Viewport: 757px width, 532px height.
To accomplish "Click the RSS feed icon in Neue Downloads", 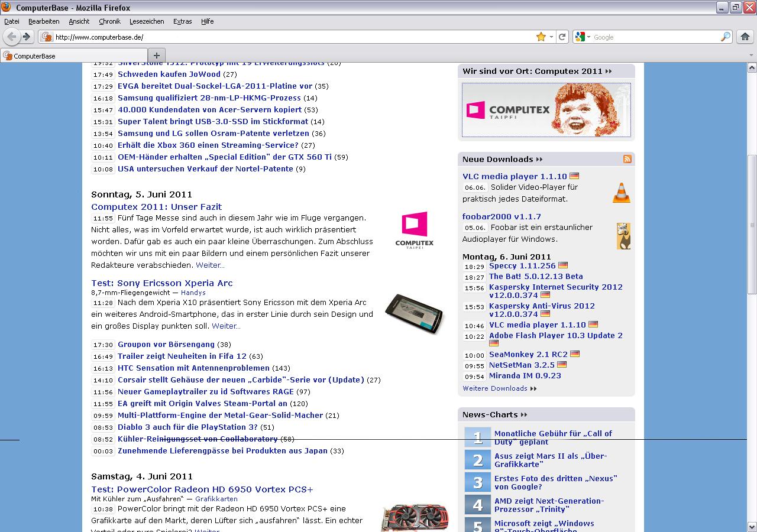I will pyautogui.click(x=627, y=159).
